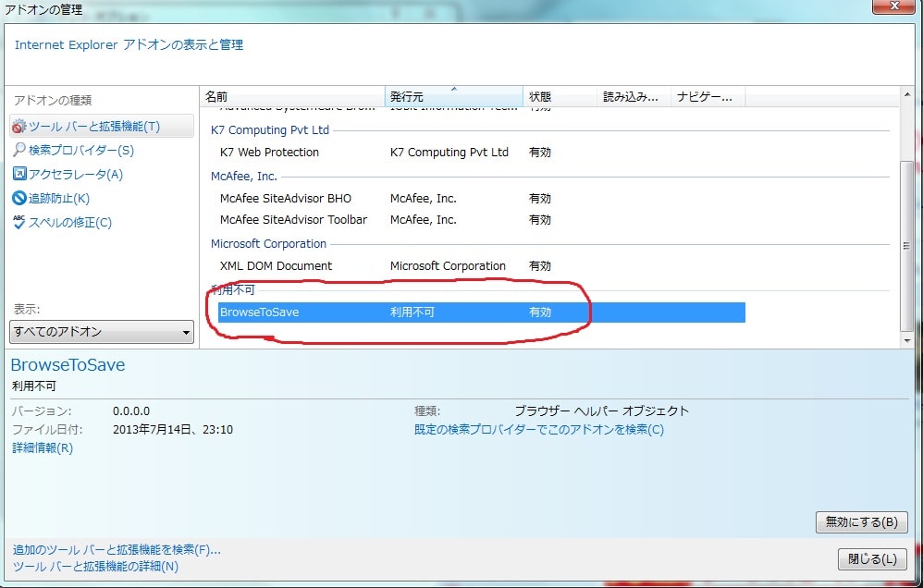
Task: Click the accelerators icon in sidebar
Action: pos(19,174)
